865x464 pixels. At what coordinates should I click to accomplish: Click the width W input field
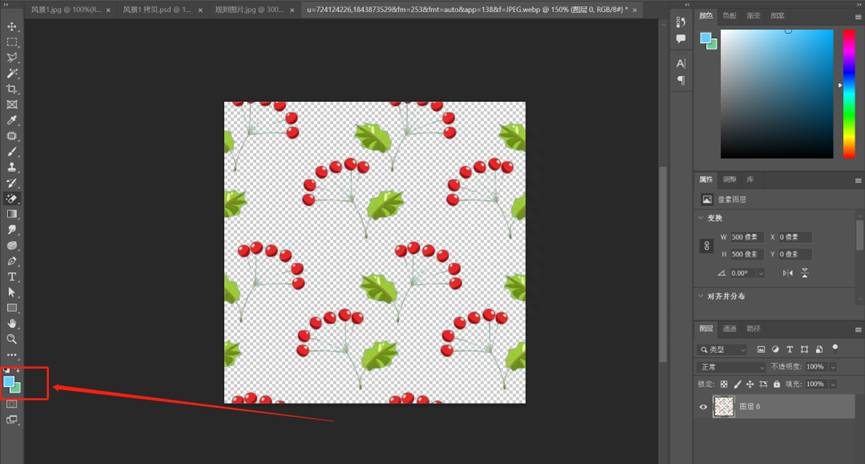click(x=747, y=237)
